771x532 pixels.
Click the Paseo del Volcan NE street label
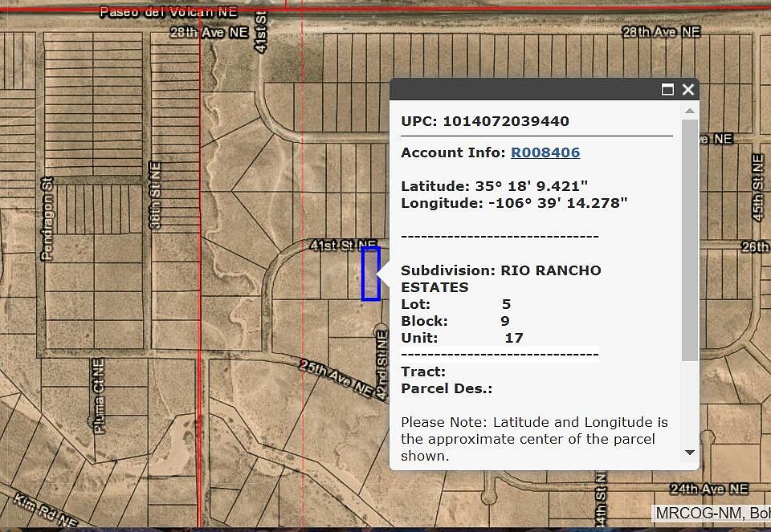pos(168,12)
